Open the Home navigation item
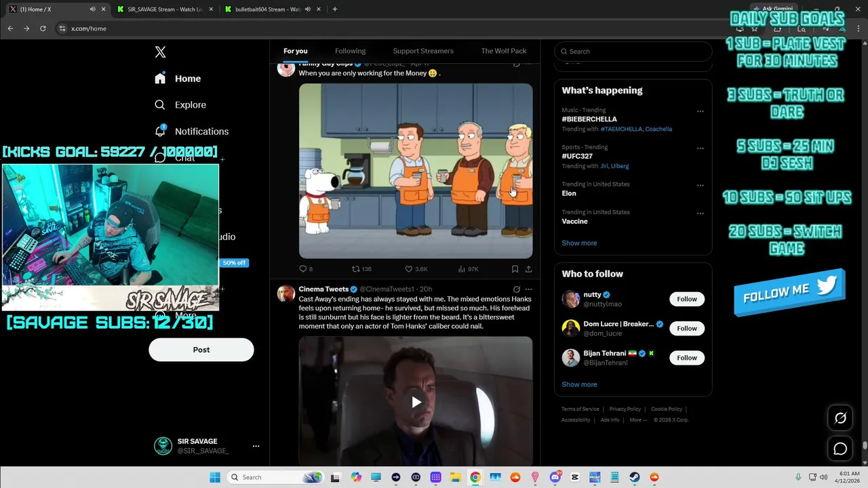868x488 pixels. (x=178, y=79)
